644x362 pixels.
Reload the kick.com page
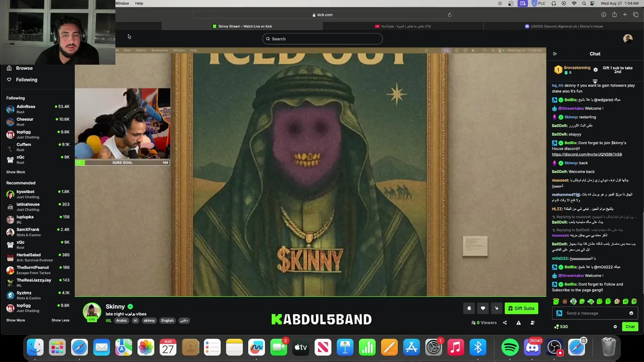449,15
